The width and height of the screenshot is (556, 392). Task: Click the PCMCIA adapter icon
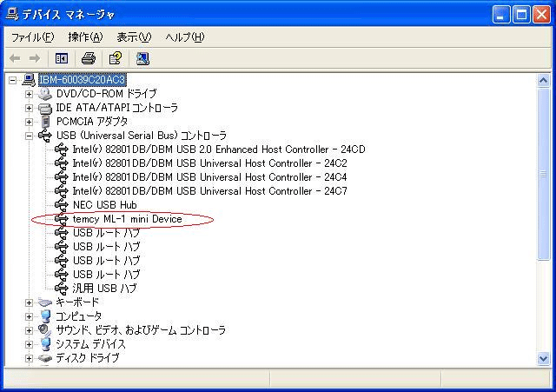click(45, 122)
